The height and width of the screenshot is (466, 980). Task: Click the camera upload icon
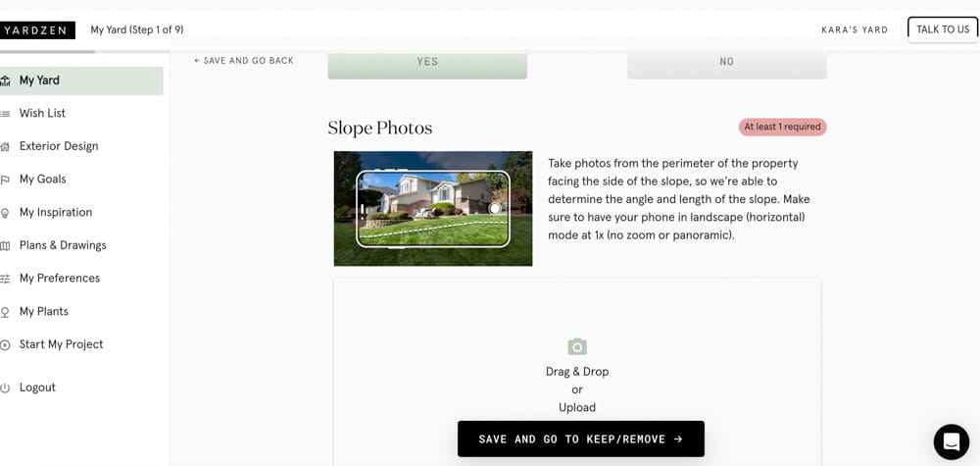pos(577,346)
